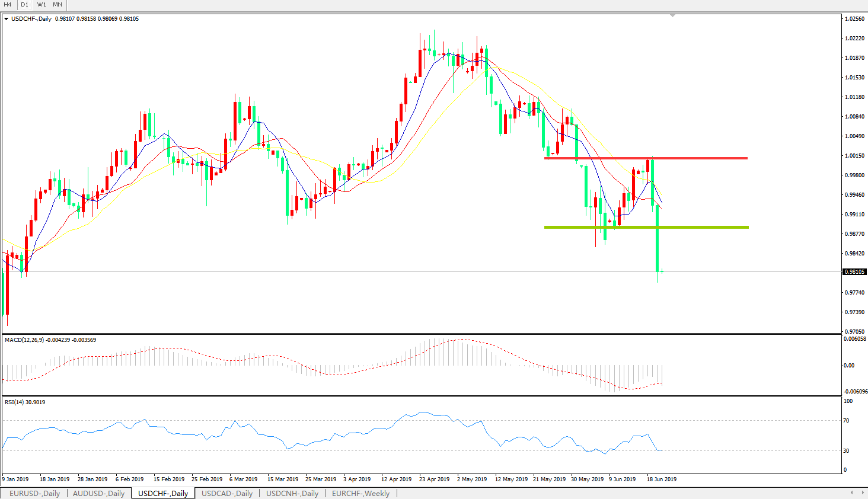The image size is (868, 499).
Task: Open the AUDUSD-,Daily chart tab
Action: pos(98,493)
